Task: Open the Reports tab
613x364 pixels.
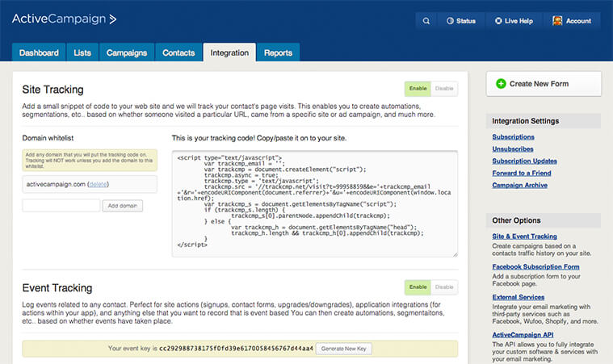Action: click(x=278, y=52)
